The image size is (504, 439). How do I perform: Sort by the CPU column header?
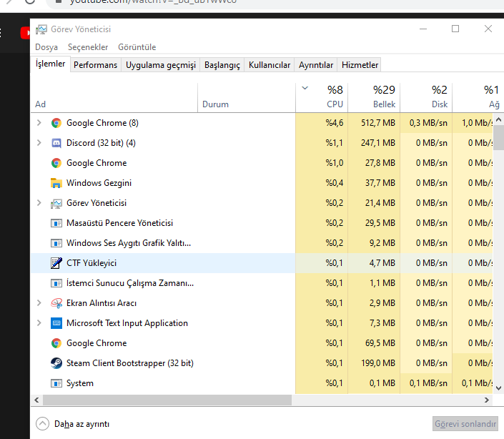[322, 97]
